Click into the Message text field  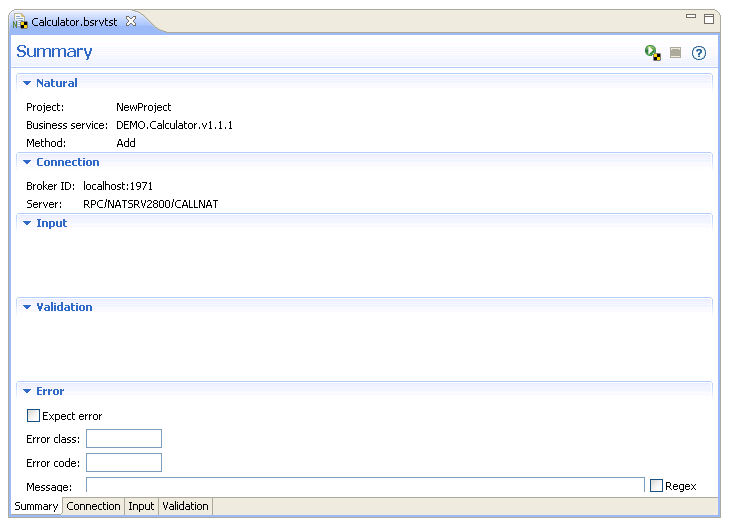tap(366, 485)
